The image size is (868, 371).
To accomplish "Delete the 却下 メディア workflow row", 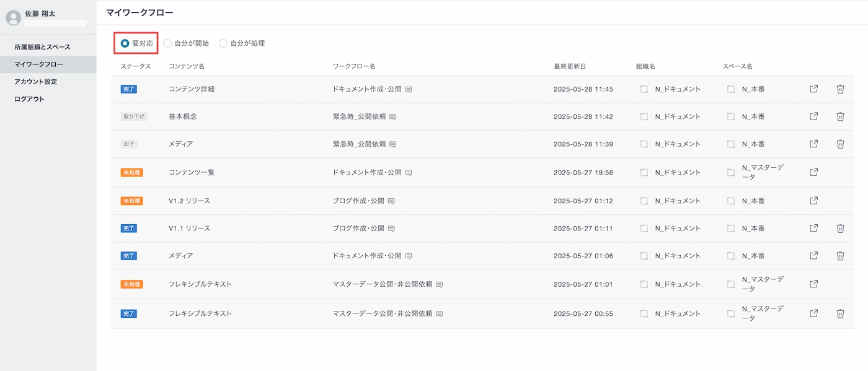I will pyautogui.click(x=840, y=144).
